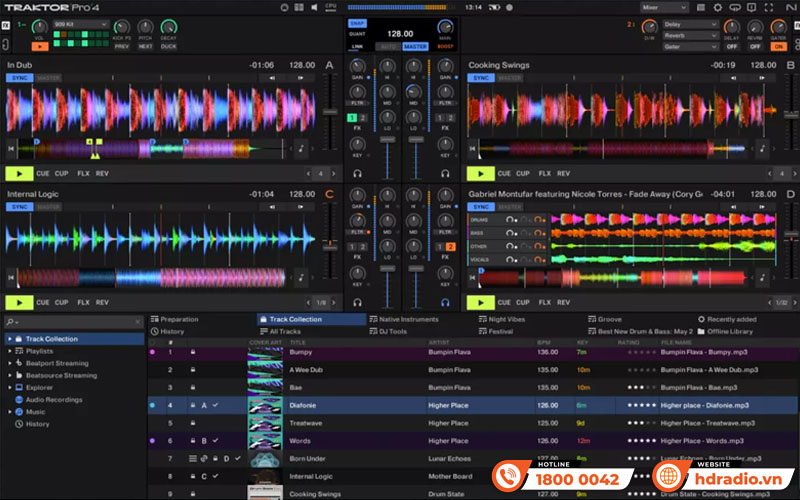Click the speaker audio indicator icon in header
Screen dimensions: 800x500
(x=314, y=7)
